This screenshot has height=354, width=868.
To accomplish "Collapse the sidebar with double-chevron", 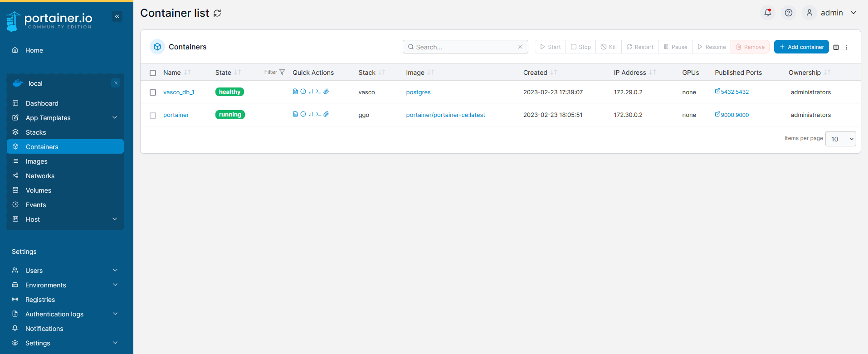I will [x=117, y=16].
